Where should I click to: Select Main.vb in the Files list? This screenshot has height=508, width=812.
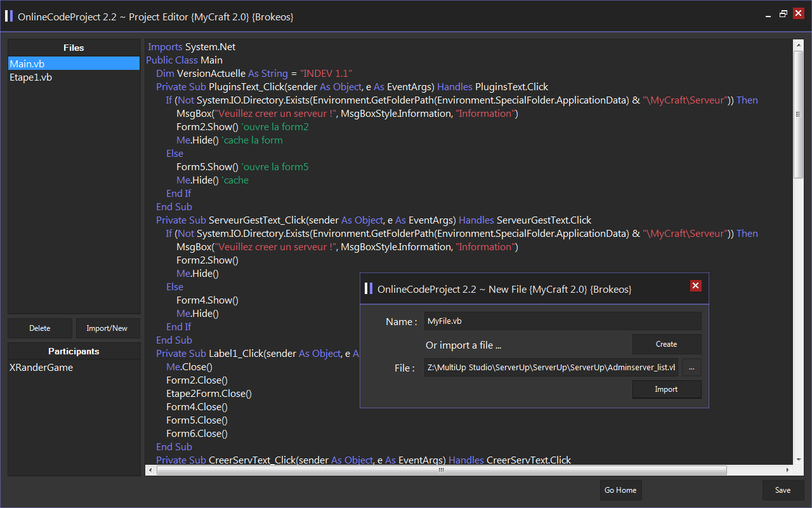pyautogui.click(x=74, y=63)
